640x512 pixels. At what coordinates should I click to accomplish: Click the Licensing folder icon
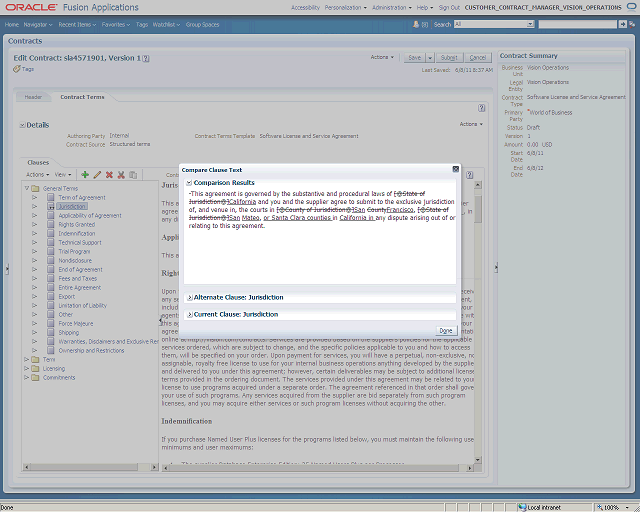tap(36, 368)
